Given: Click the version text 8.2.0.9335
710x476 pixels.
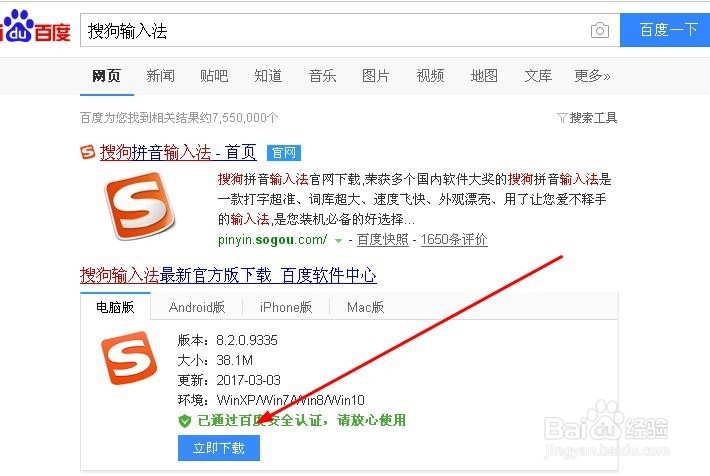Looking at the screenshot, I should click(247, 340).
